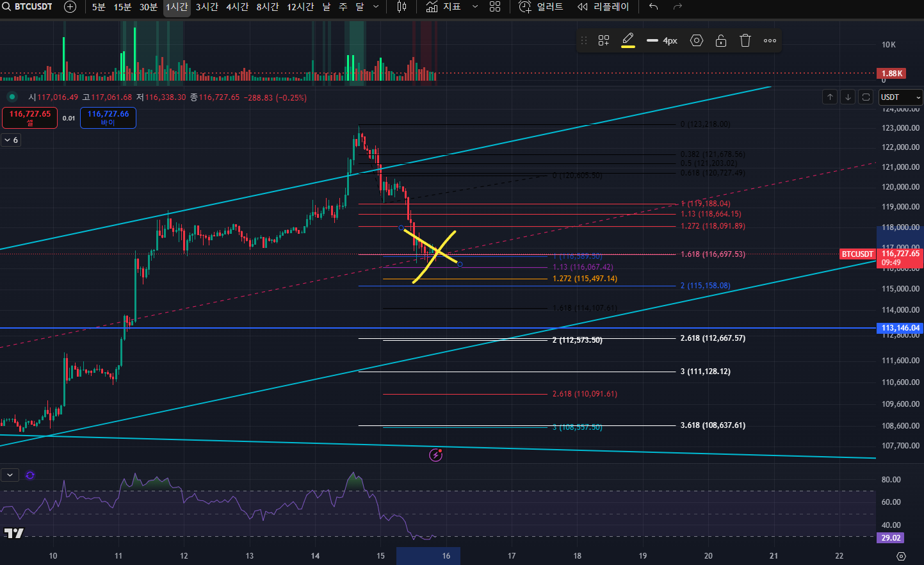Open more options in the floating drawing toolbar
Viewport: 924px width, 565px height.
coord(770,40)
